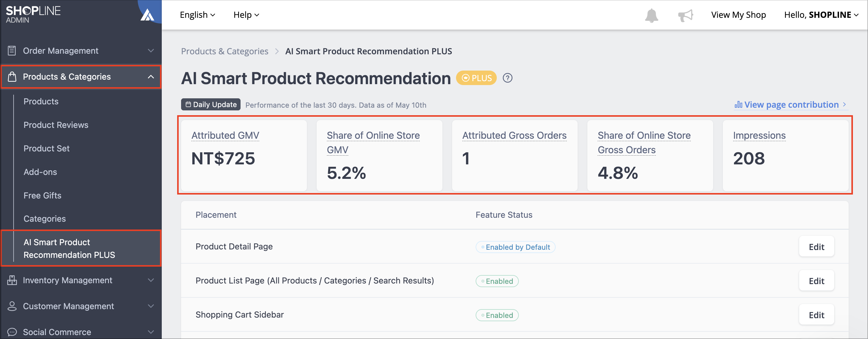This screenshot has height=339, width=868.
Task: Click the Share of Online Store GMV label
Action: (x=373, y=142)
